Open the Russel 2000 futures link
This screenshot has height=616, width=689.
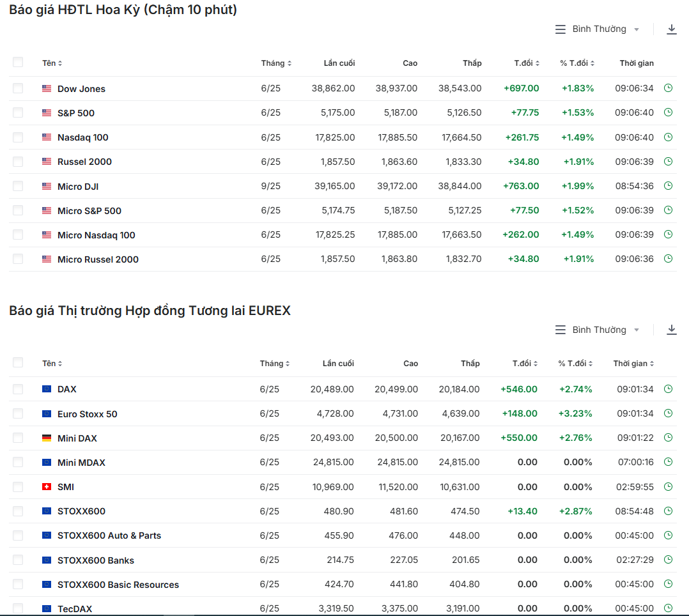pos(84,162)
